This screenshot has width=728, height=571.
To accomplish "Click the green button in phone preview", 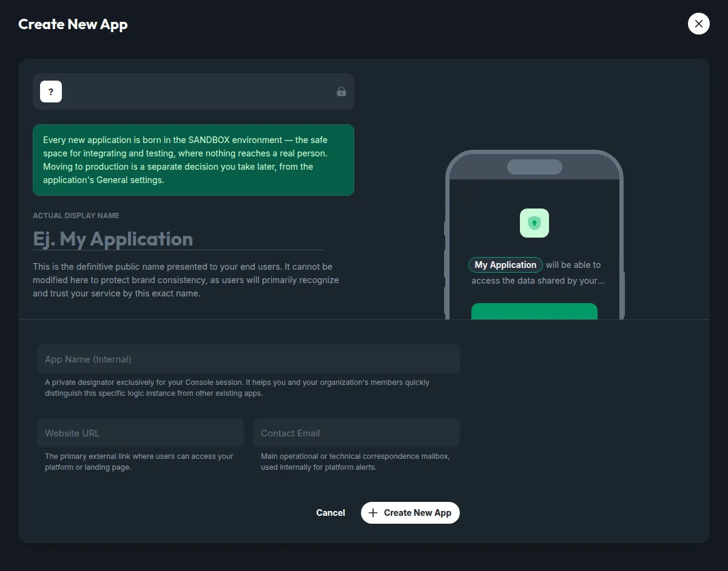I will (534, 311).
